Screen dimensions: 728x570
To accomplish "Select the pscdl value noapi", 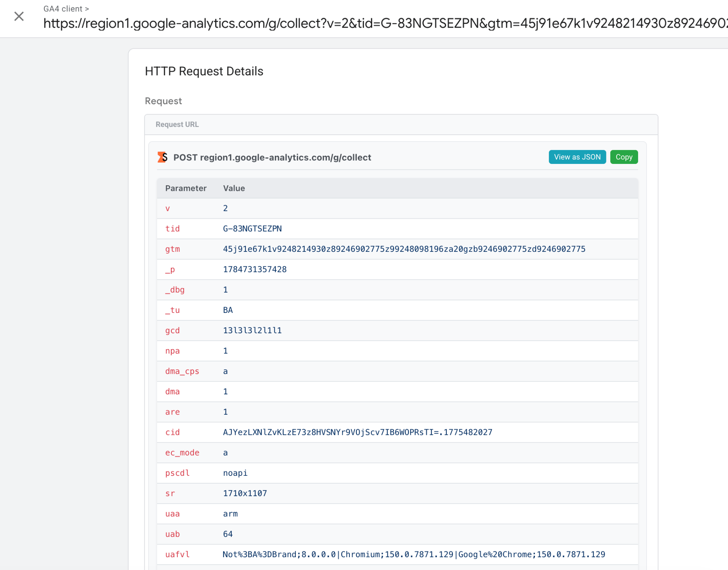I will pos(235,473).
